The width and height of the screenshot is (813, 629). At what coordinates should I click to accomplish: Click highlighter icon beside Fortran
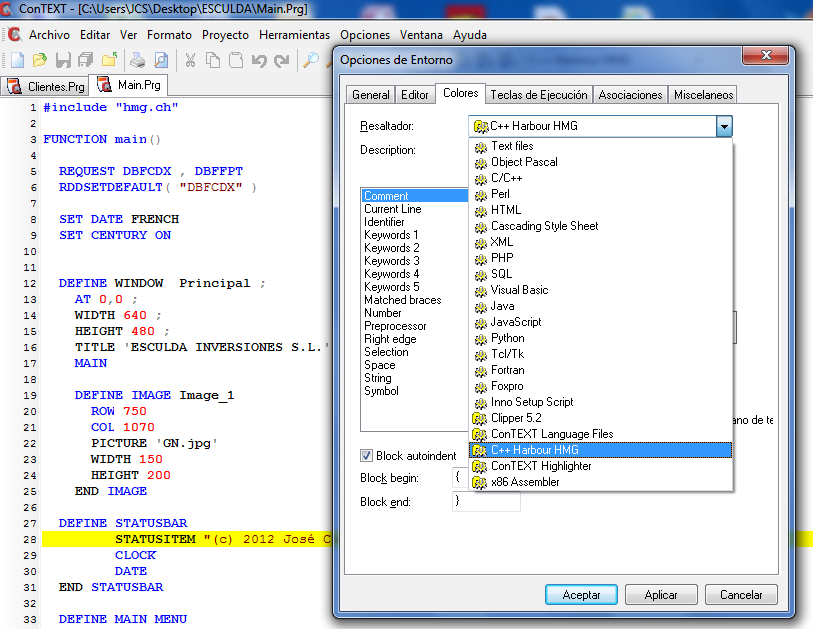(x=481, y=371)
